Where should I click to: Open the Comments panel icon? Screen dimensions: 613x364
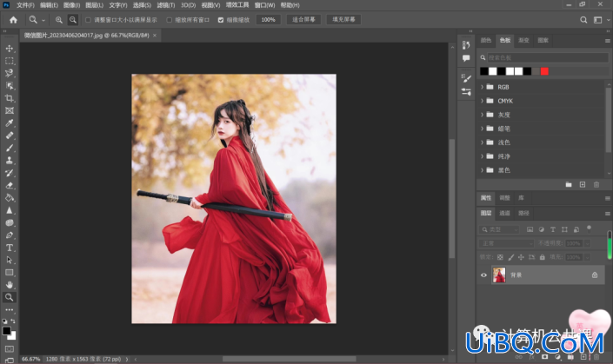(466, 58)
